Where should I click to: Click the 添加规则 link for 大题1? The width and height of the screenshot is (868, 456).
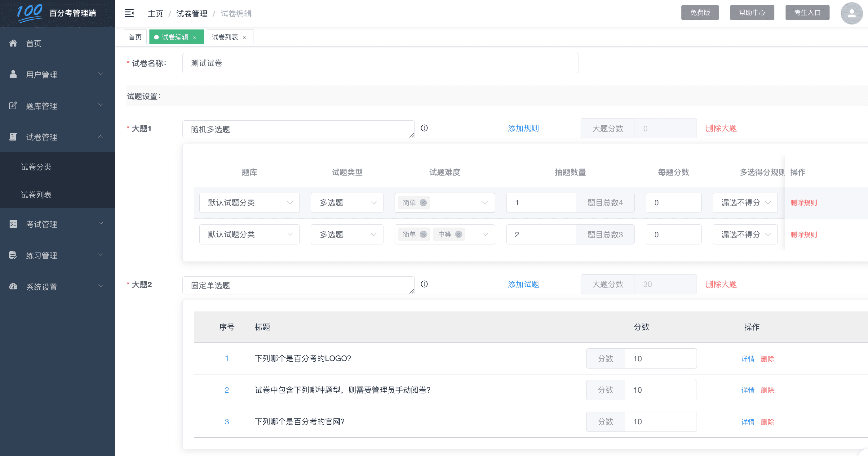523,128
